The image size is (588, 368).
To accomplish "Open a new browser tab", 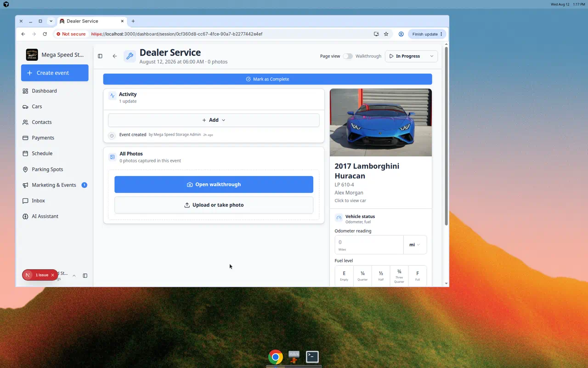I will click(x=133, y=21).
